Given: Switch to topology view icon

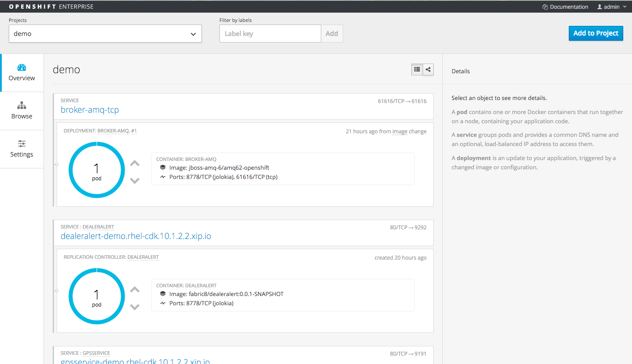Looking at the screenshot, I should [x=428, y=69].
